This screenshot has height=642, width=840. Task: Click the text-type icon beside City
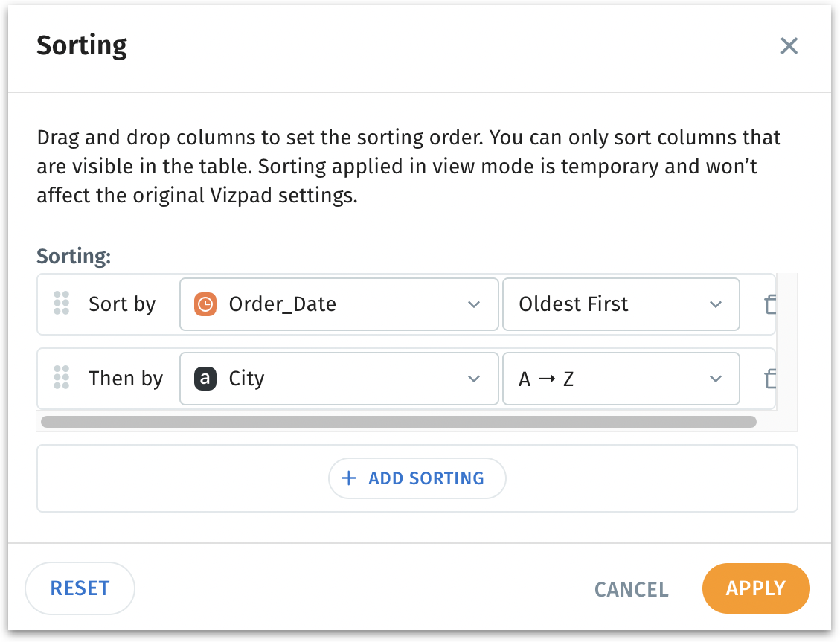[x=205, y=379]
